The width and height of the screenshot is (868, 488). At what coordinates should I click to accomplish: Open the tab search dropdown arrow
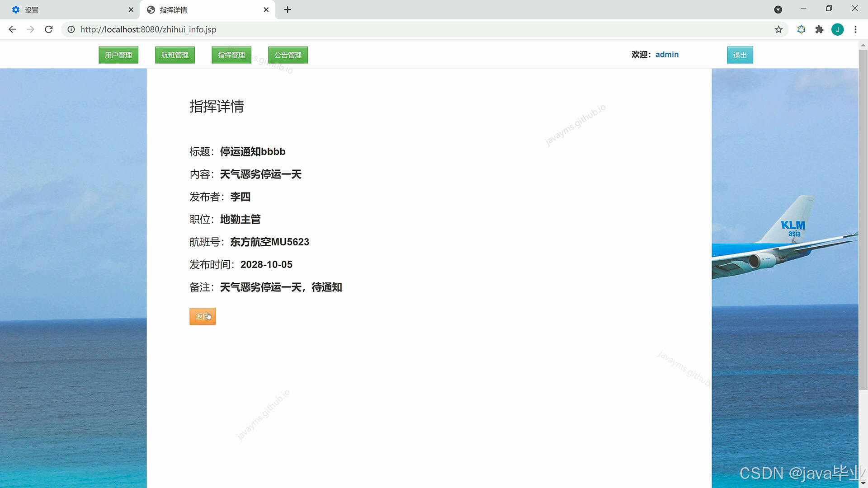coord(778,9)
